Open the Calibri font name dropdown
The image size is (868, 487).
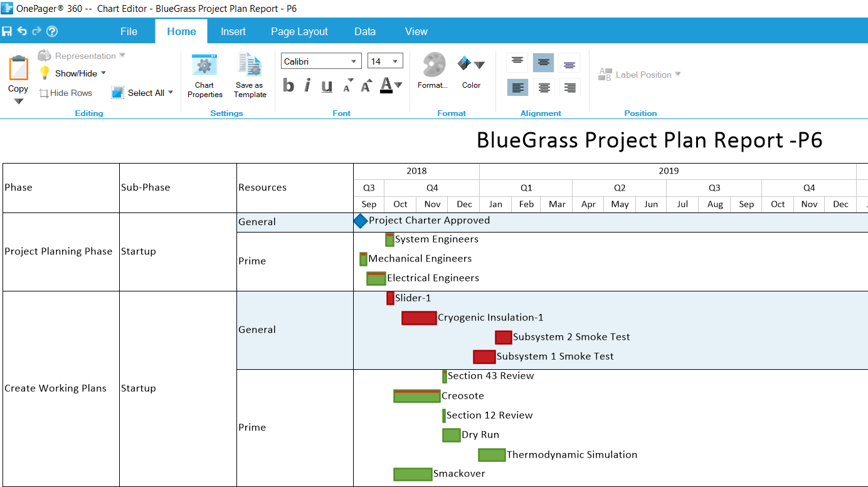pos(354,61)
